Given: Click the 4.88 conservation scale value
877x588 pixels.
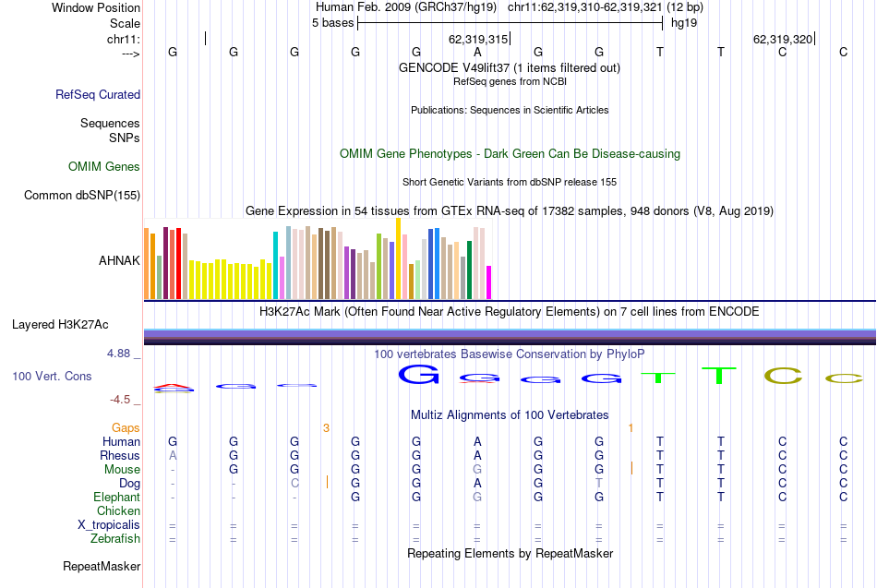Looking at the screenshot, I should point(118,354).
